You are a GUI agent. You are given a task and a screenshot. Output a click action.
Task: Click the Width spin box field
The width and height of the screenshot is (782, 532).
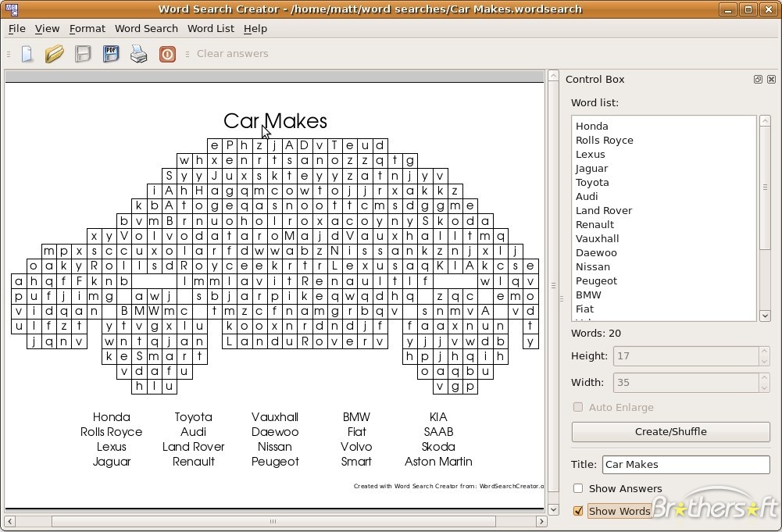(686, 383)
